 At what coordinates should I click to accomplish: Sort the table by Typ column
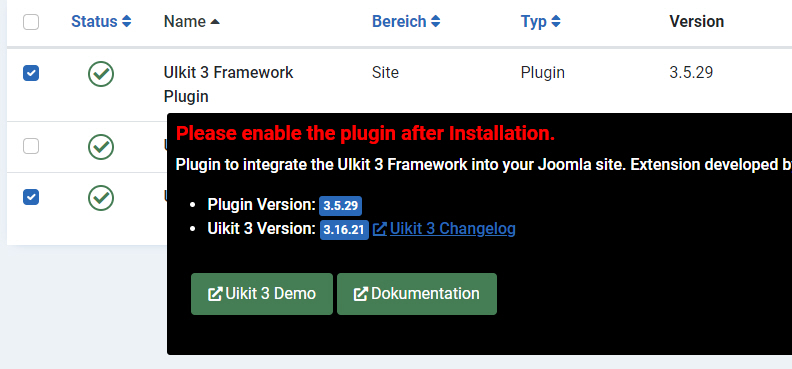pyautogui.click(x=540, y=22)
